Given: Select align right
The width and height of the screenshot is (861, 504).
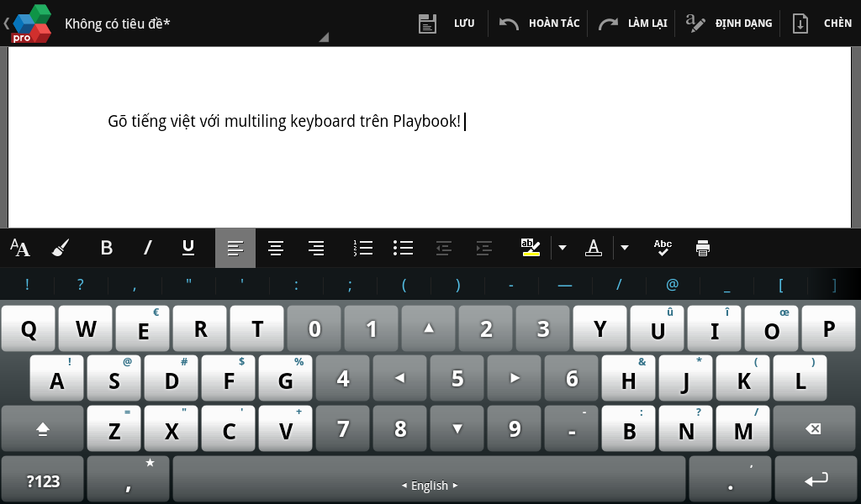Looking at the screenshot, I should pos(316,248).
